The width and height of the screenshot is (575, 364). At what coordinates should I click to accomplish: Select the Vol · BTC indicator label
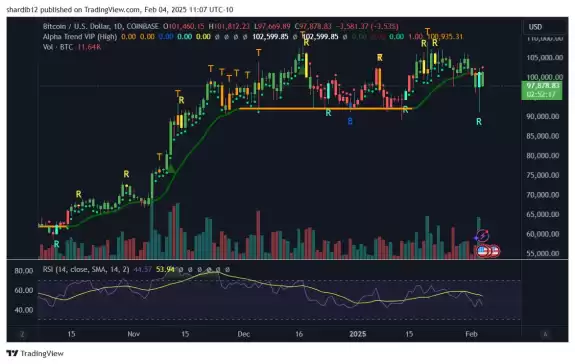point(58,47)
